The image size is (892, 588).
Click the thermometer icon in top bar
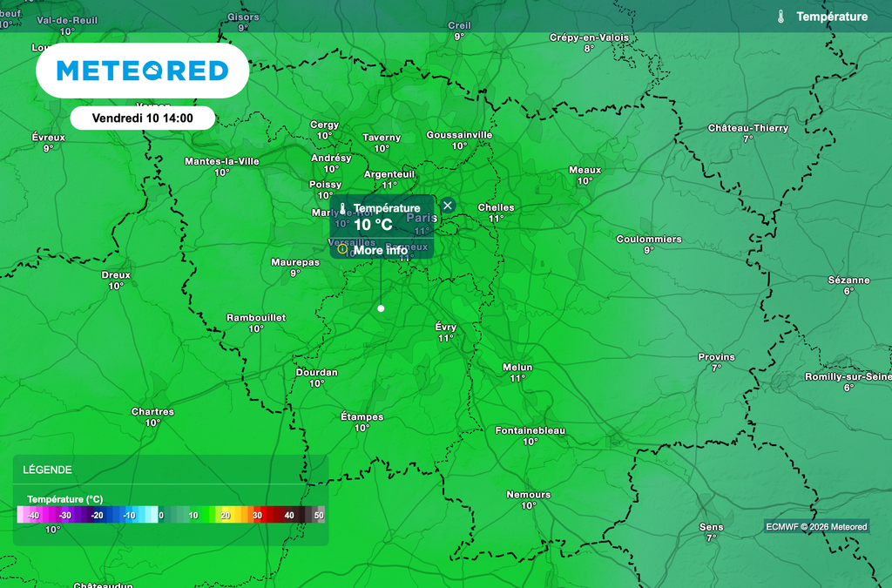[781, 17]
